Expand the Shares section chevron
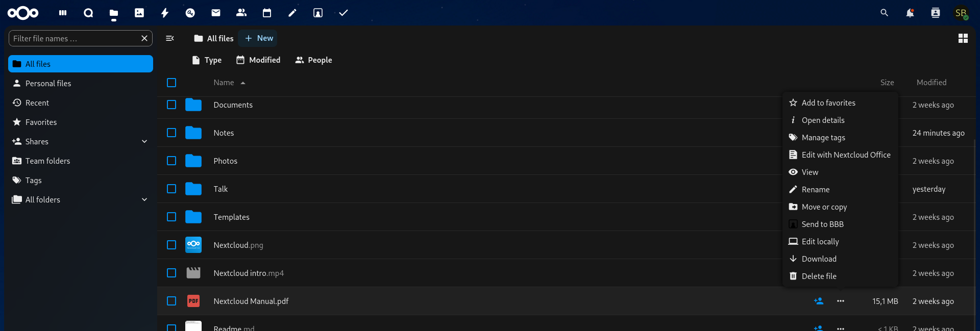The height and width of the screenshot is (331, 980). click(x=144, y=141)
